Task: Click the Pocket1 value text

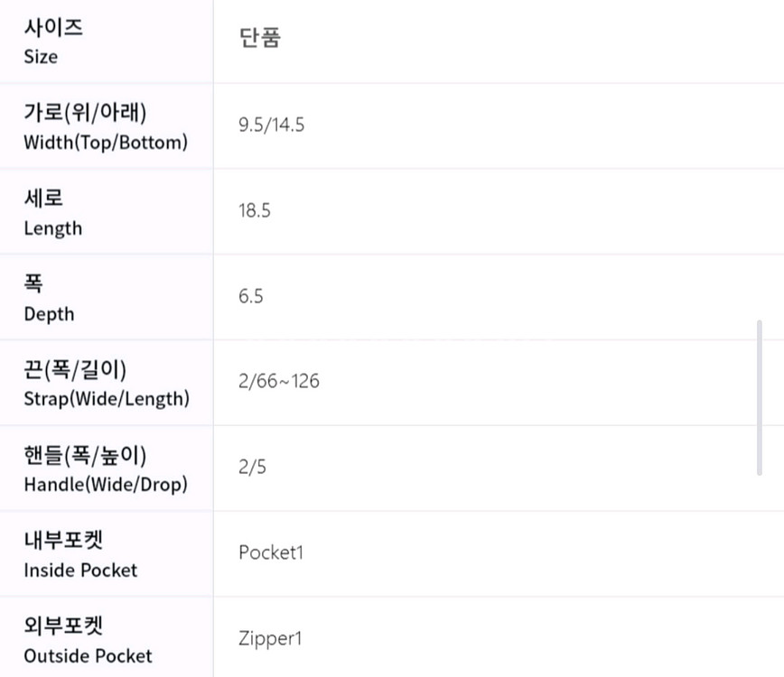Action: [271, 552]
